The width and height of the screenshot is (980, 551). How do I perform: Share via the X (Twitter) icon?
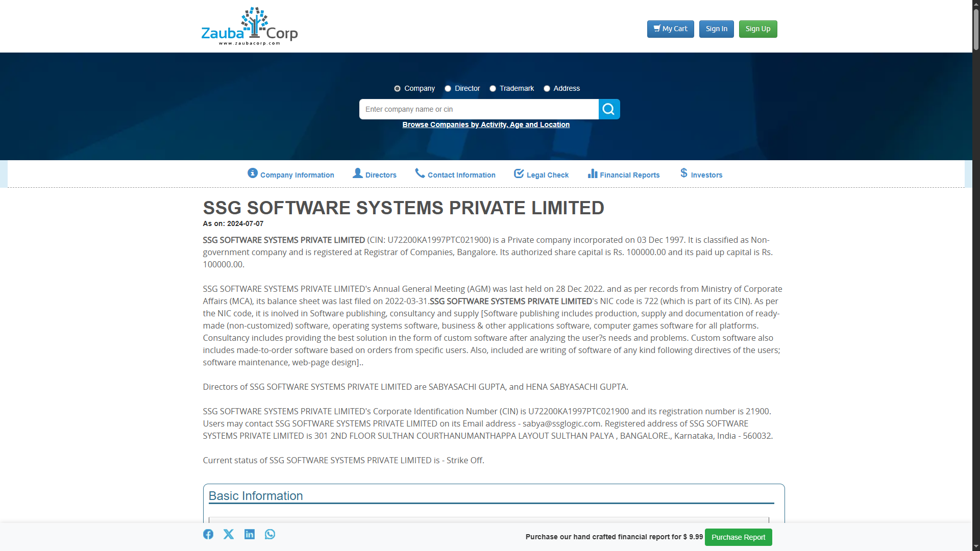click(x=229, y=534)
